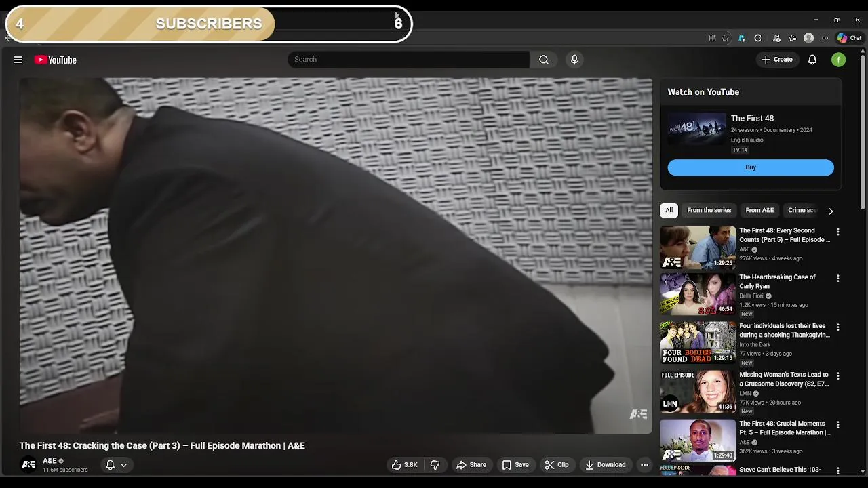The image size is (868, 488).
Task: Go to the YouTube home logo
Action: (56, 60)
